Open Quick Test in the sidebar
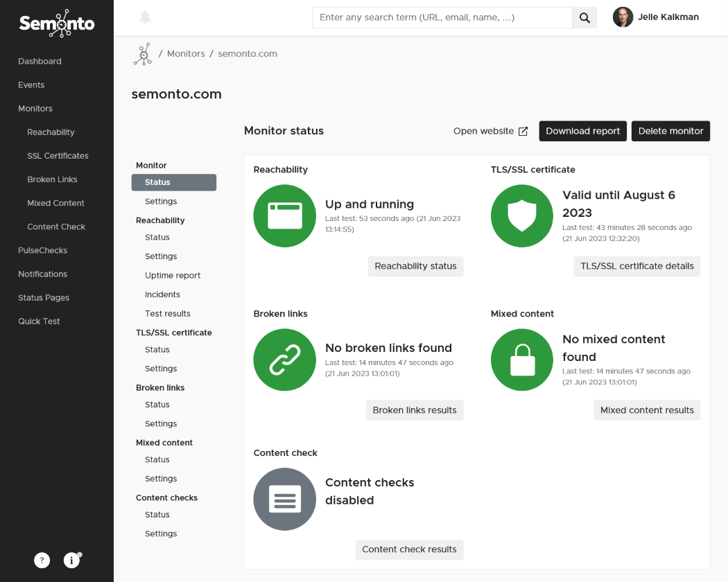 39,321
